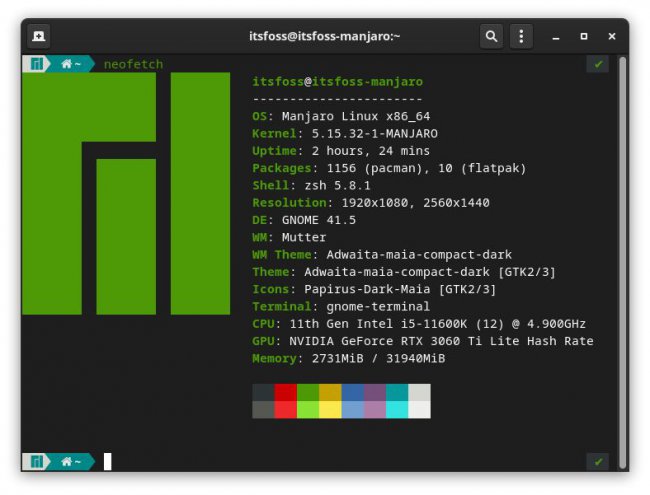Click the Uptime line 2 hours, 24 mins

coord(341,151)
